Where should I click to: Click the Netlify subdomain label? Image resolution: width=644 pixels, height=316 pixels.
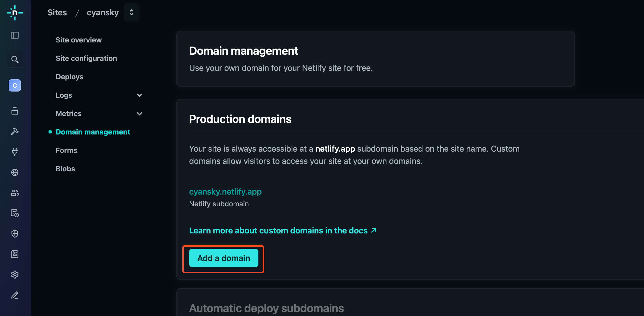tap(219, 204)
